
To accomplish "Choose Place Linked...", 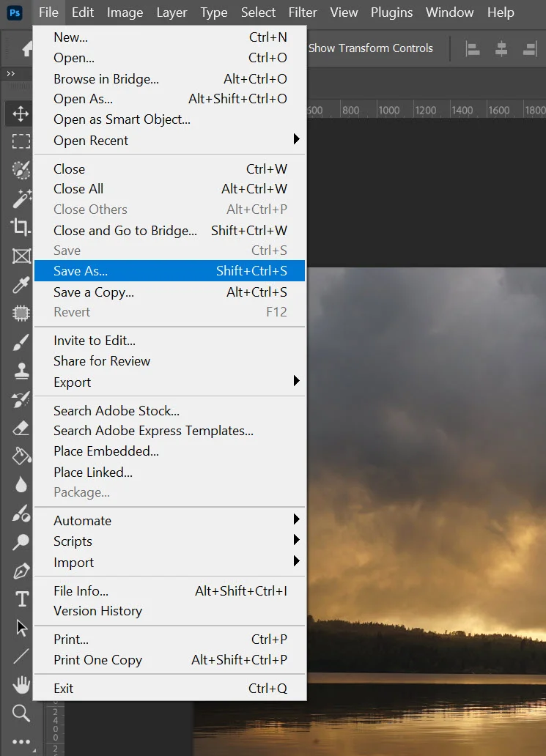I will (169, 472).
